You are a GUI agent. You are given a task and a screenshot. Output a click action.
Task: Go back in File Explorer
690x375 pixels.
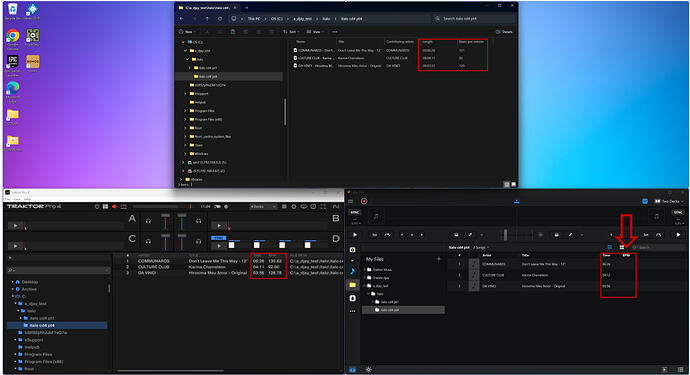tap(182, 18)
